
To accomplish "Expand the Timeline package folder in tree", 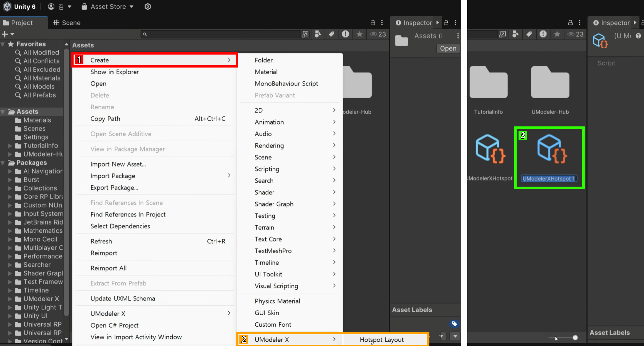I will tap(10, 290).
